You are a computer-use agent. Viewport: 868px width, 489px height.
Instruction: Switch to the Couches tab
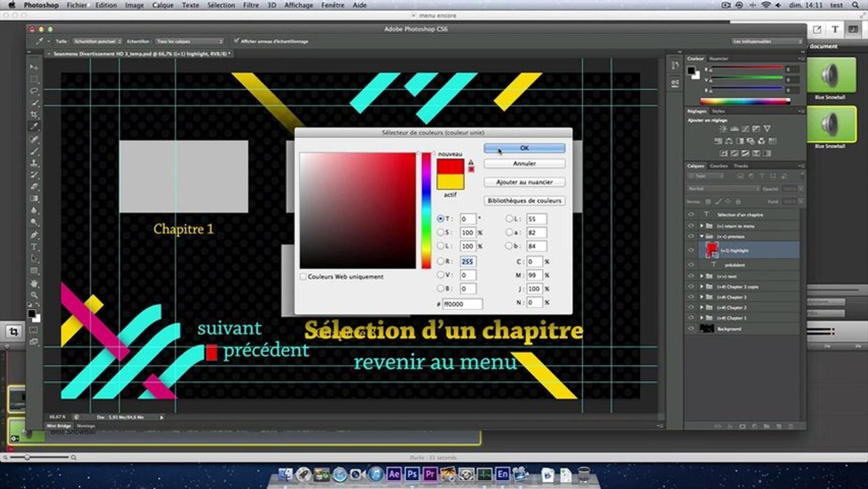[718, 166]
